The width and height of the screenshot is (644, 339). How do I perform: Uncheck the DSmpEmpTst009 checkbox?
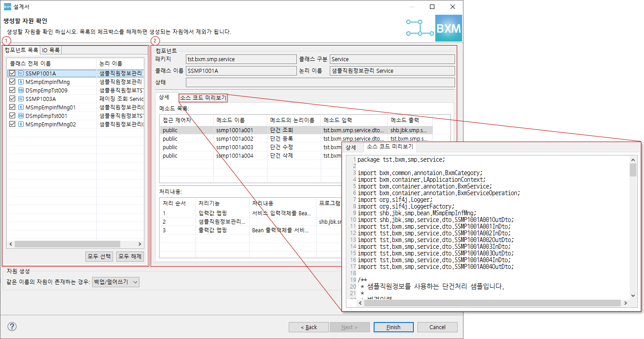(12, 90)
